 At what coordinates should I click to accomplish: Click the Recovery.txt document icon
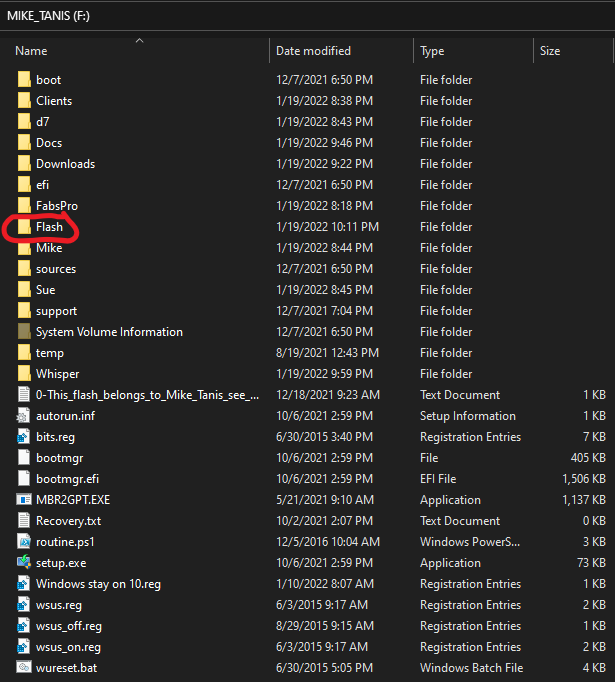24,521
